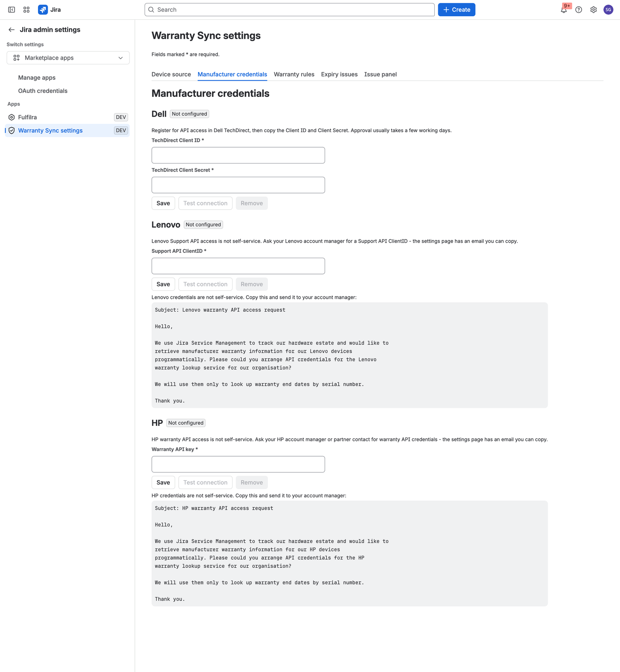
Task: Click the blue Create button
Action: click(456, 10)
